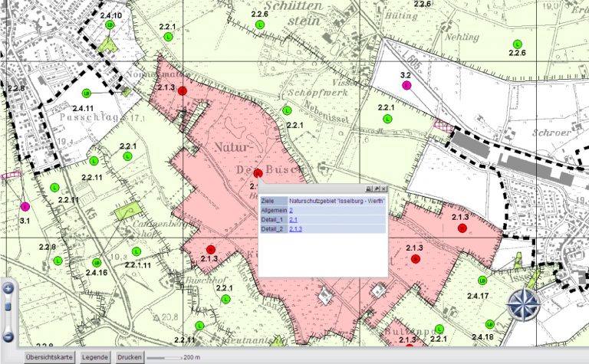The height and width of the screenshot is (364, 589).
Task: Select the magenta marker labeled 3.2
Action: [x=406, y=85]
